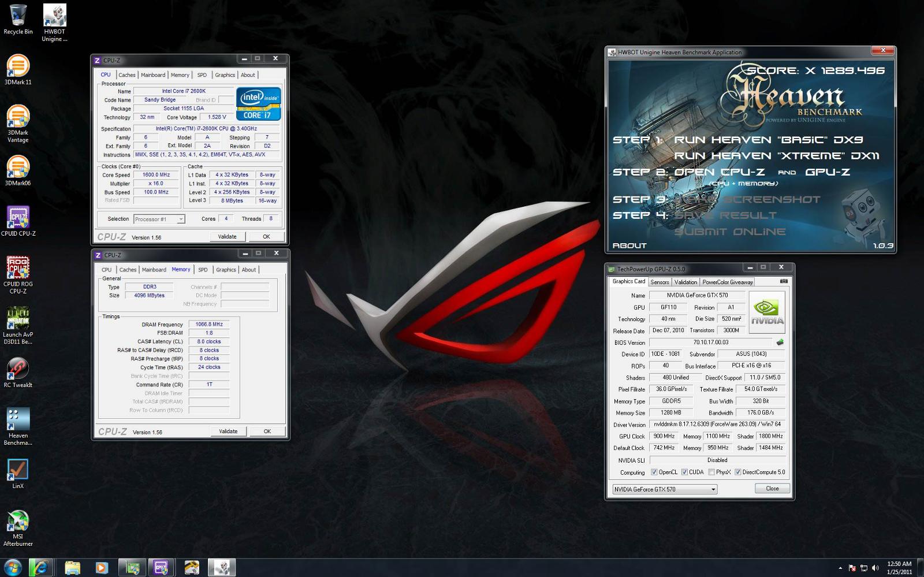Click About in HWBOT Heaven window
This screenshot has width=924, height=577.
(629, 245)
